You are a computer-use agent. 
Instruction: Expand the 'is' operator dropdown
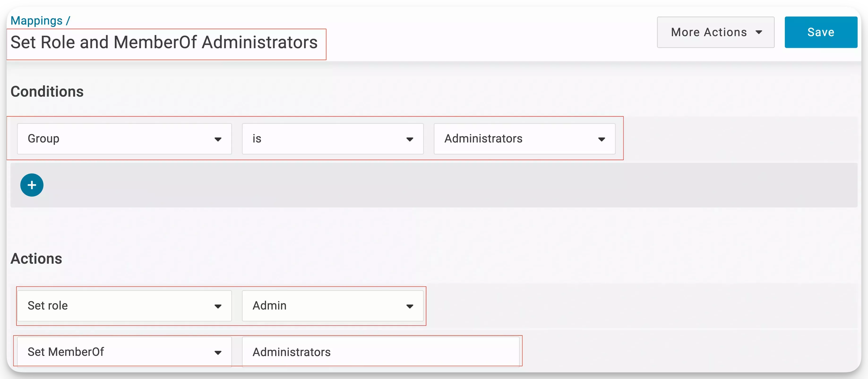point(332,139)
